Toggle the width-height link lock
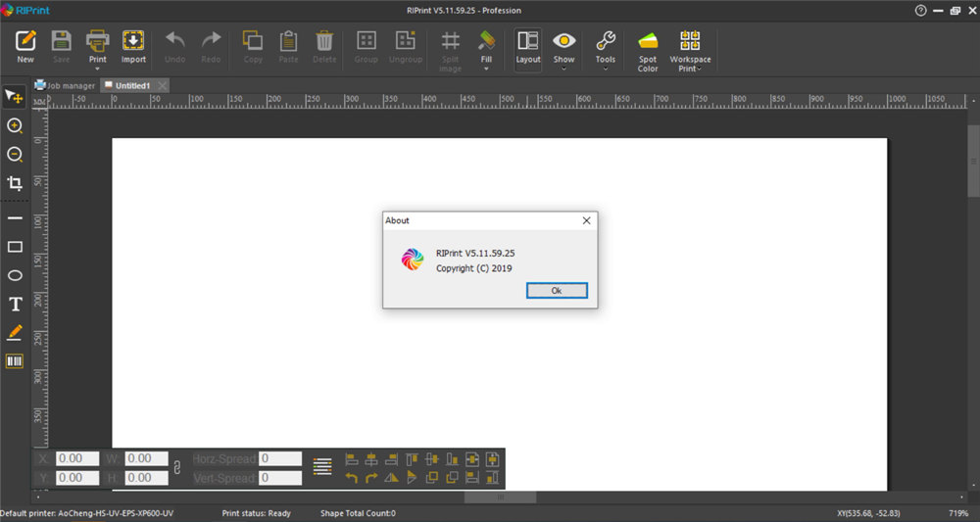Viewport: 980px width, 522px height. [177, 468]
